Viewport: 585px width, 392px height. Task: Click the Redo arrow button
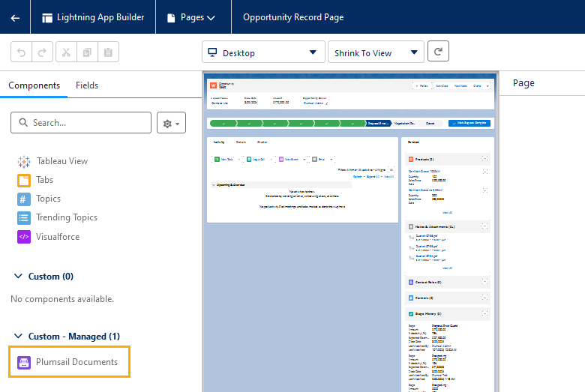(42, 52)
